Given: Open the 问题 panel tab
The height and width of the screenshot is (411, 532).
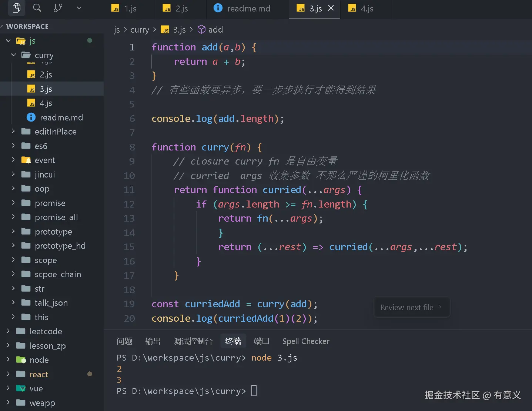Looking at the screenshot, I should [x=124, y=341].
